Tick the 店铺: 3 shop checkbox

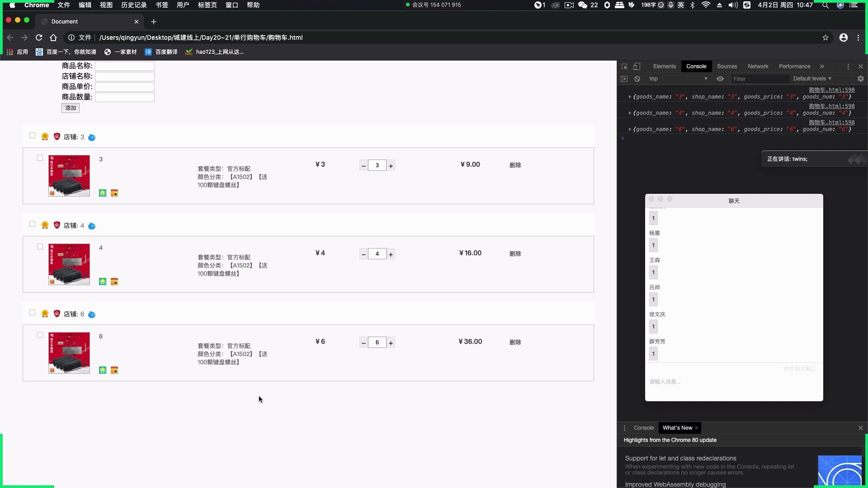coord(32,136)
